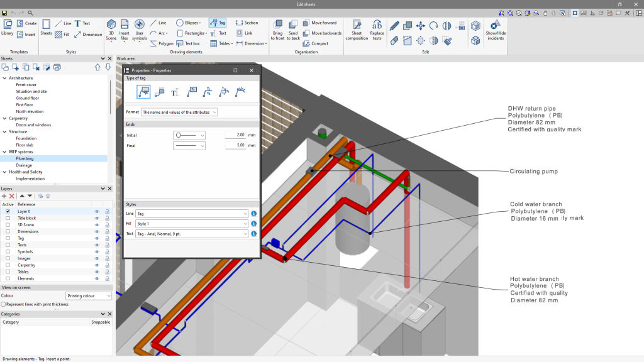Open the Format dropdown in Properties
This screenshot has height=362, width=644.
pos(179,112)
